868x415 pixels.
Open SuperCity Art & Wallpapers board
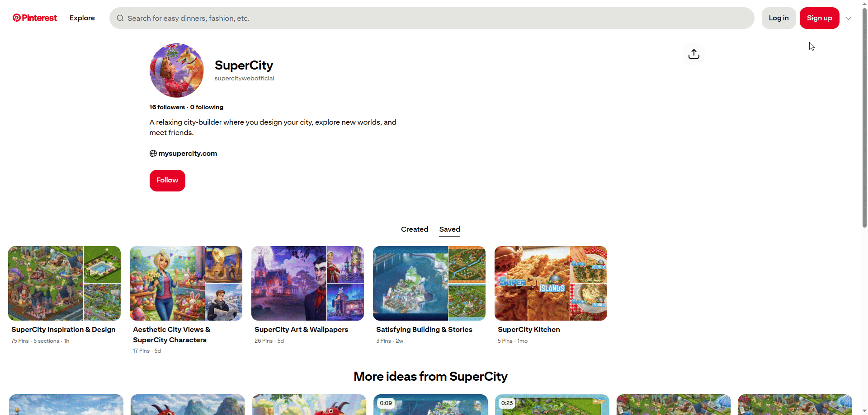(307, 284)
